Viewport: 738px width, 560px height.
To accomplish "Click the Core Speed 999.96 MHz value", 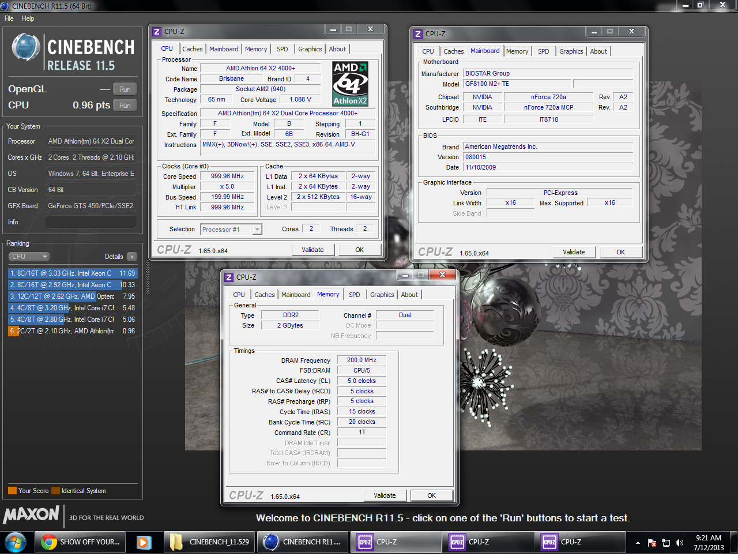I will [x=227, y=176].
